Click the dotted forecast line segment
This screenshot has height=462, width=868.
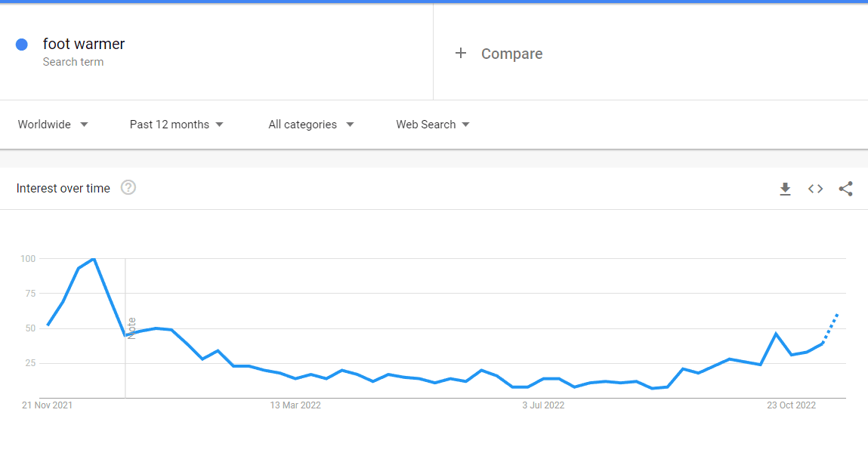pyautogui.click(x=830, y=328)
